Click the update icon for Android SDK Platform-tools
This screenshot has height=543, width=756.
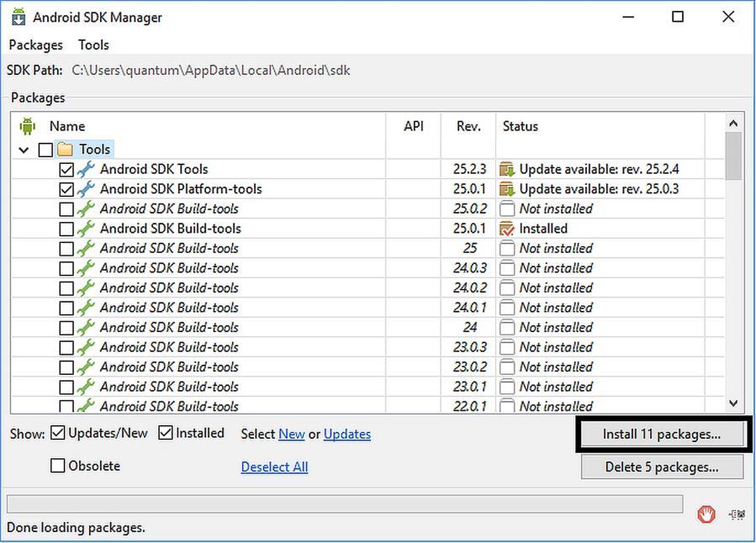point(507,189)
